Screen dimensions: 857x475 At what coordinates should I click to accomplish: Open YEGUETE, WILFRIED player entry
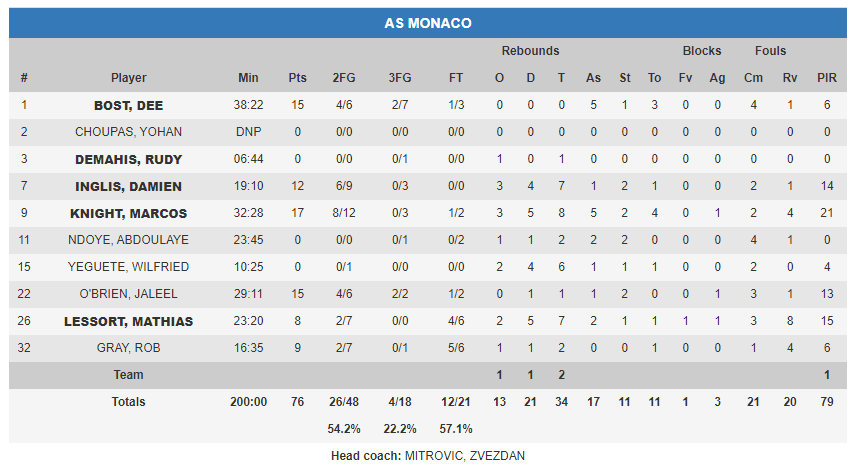128,267
